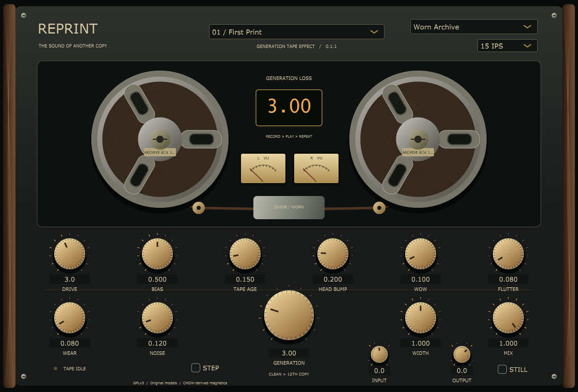Image resolution: width=578 pixels, height=392 pixels.
Task: Open the 15 IPS tape speed dropdown
Action: (507, 46)
